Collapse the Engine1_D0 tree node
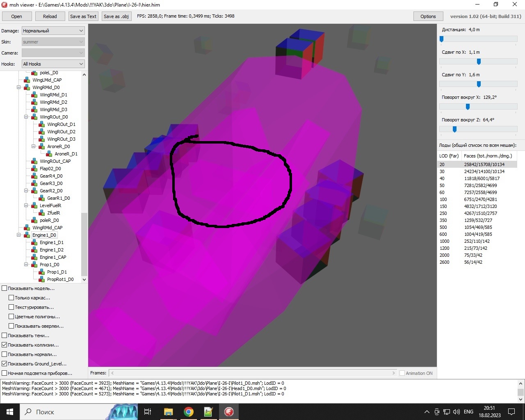The image size is (525, 420). click(x=19, y=235)
